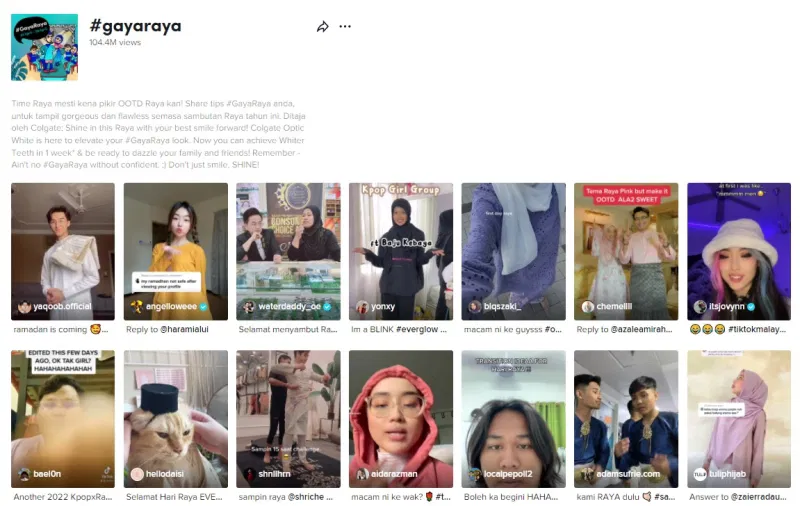Click itsjovynn's profile avatar icon
Screen dimensions: 800x506
pos(700,307)
